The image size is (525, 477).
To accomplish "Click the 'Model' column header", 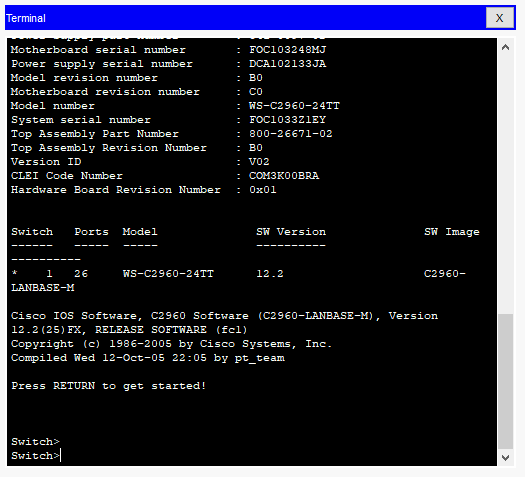I will pyautogui.click(x=140, y=232).
